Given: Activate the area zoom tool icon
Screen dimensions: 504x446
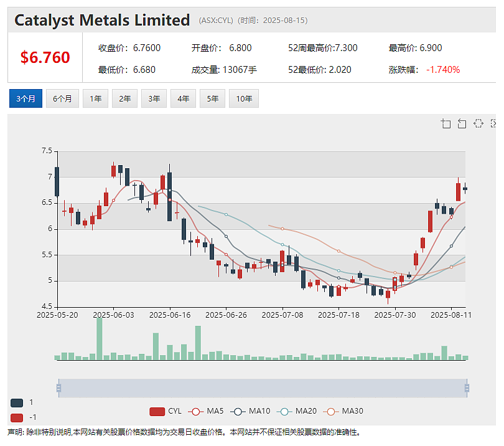Looking at the screenshot, I should tap(446, 123).
